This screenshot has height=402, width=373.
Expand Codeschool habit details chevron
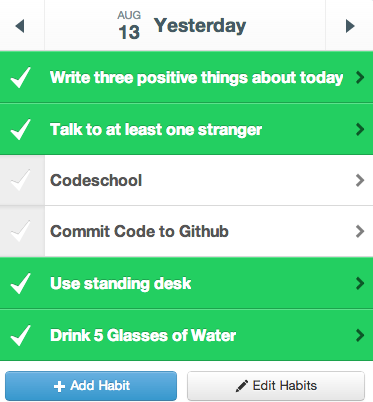(x=360, y=180)
